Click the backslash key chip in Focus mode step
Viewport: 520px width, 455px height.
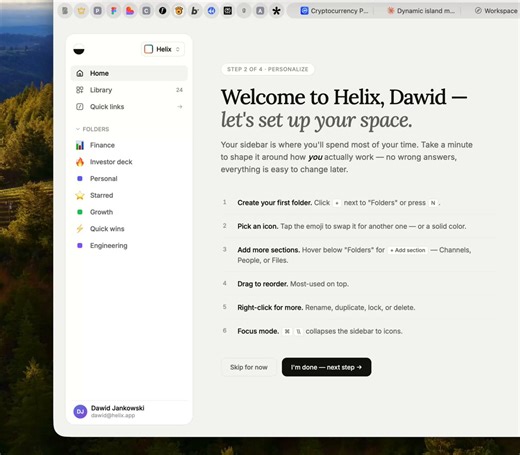coord(299,331)
